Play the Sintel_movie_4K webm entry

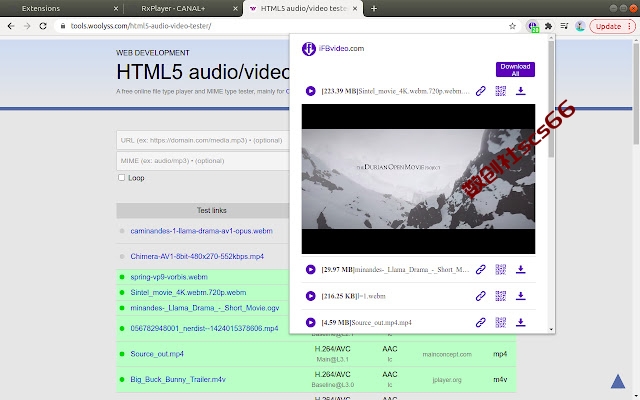(x=311, y=91)
